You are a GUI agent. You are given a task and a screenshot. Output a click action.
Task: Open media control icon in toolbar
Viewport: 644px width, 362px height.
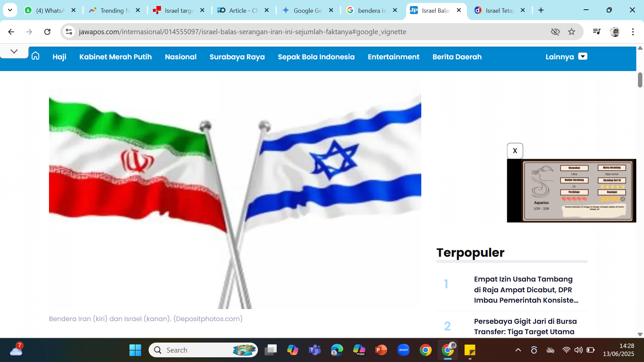coord(597,32)
